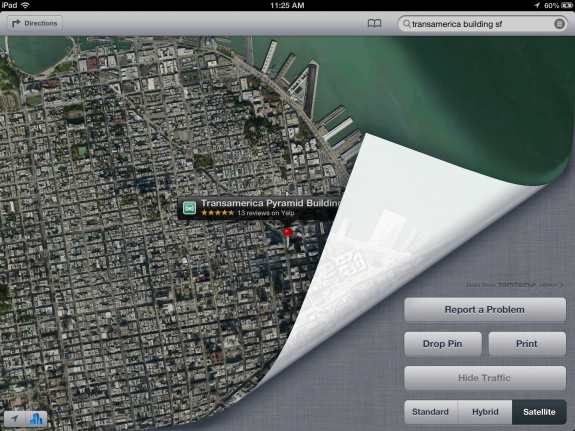Tap the magnifying glass search icon
Screen dimensions: 575x431
pyautogui.click(x=406, y=24)
